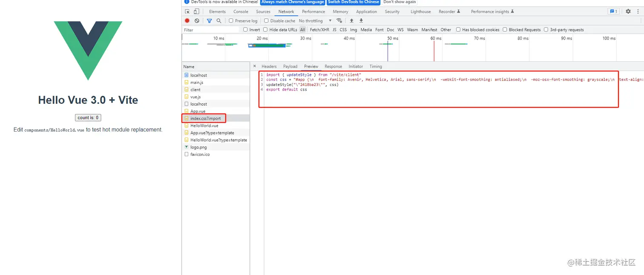Enable Preserve log checkbox
Screen dimensions: 644x275
[231, 20]
